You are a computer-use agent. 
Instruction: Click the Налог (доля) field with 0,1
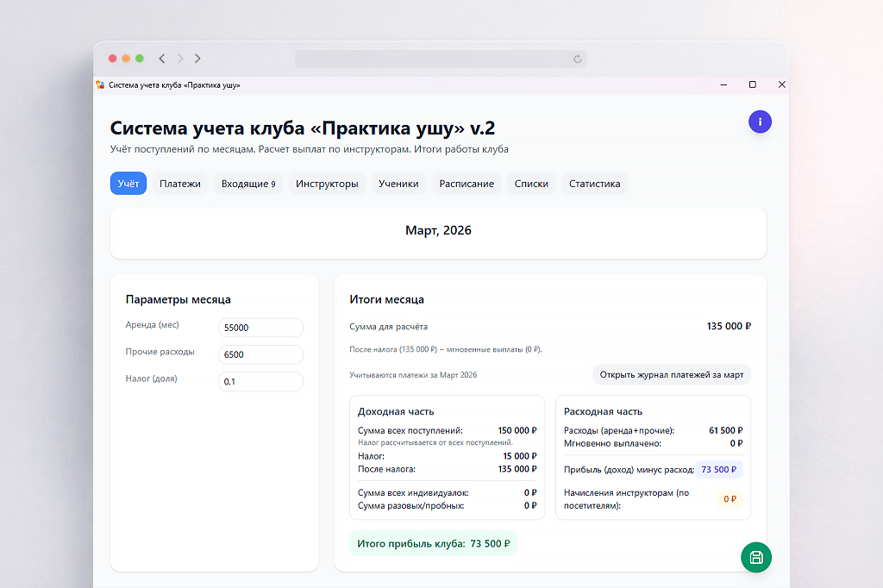click(260, 380)
